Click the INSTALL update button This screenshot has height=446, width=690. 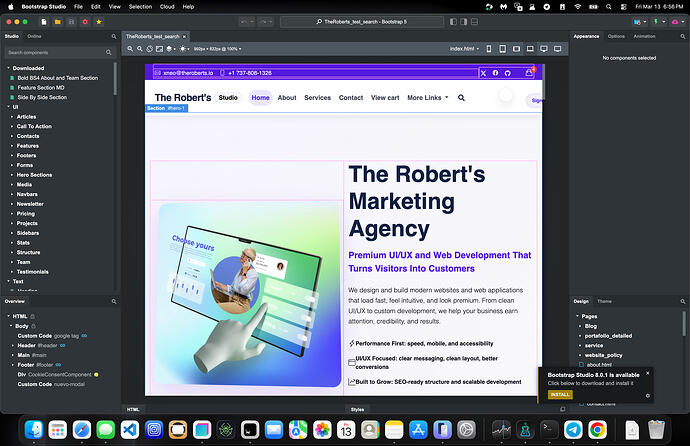click(560, 394)
